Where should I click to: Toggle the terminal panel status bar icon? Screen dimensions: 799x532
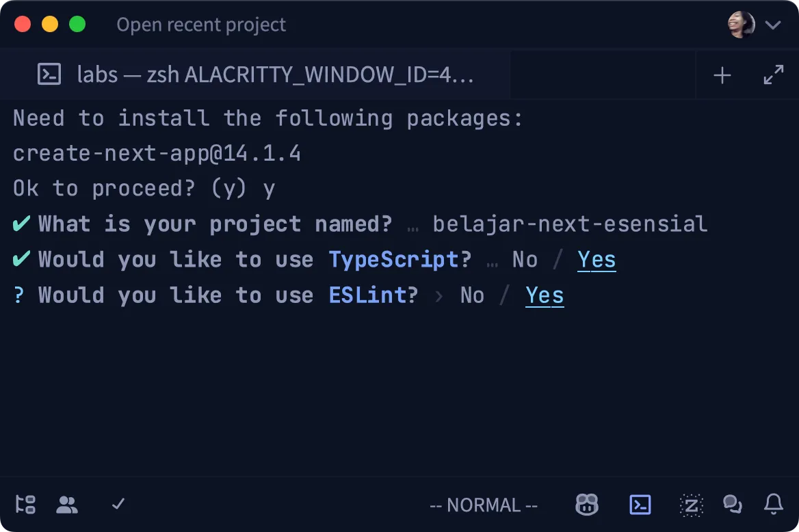[640, 505]
